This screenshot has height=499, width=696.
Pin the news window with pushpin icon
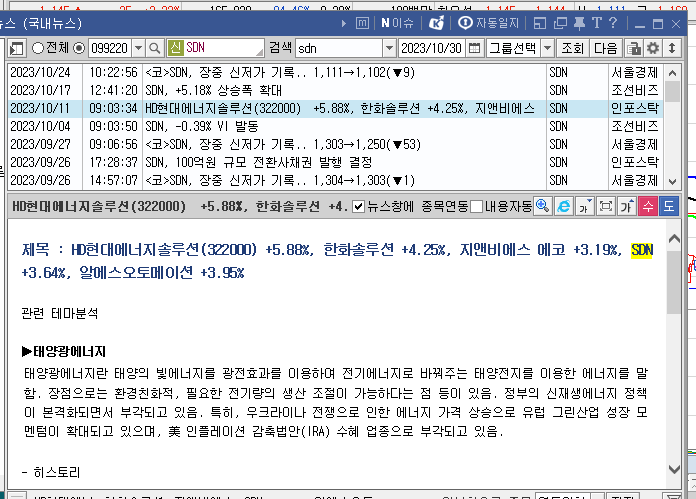pos(579,23)
